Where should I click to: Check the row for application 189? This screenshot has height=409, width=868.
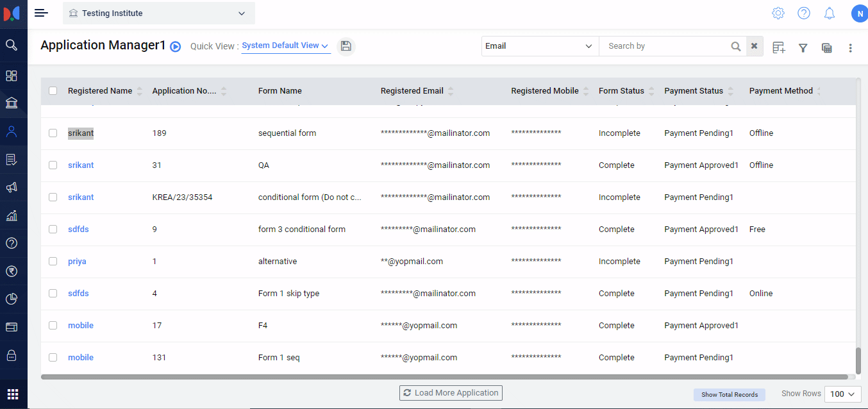pos(53,133)
